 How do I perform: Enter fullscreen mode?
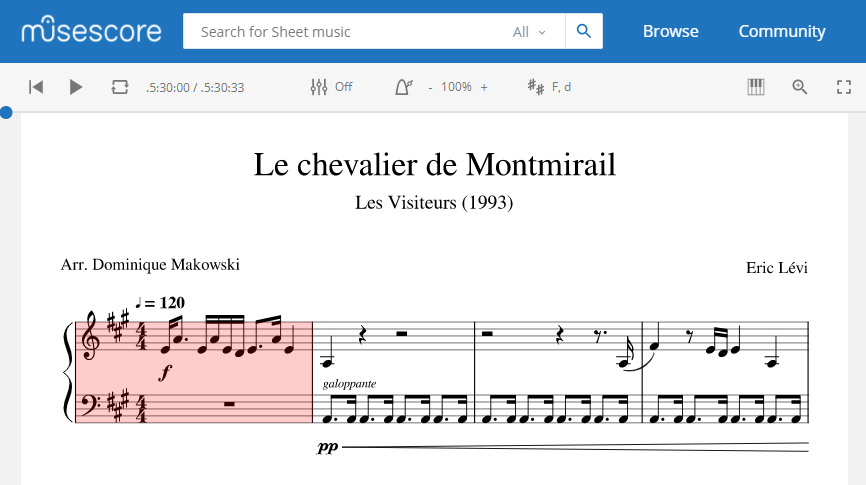click(x=843, y=87)
